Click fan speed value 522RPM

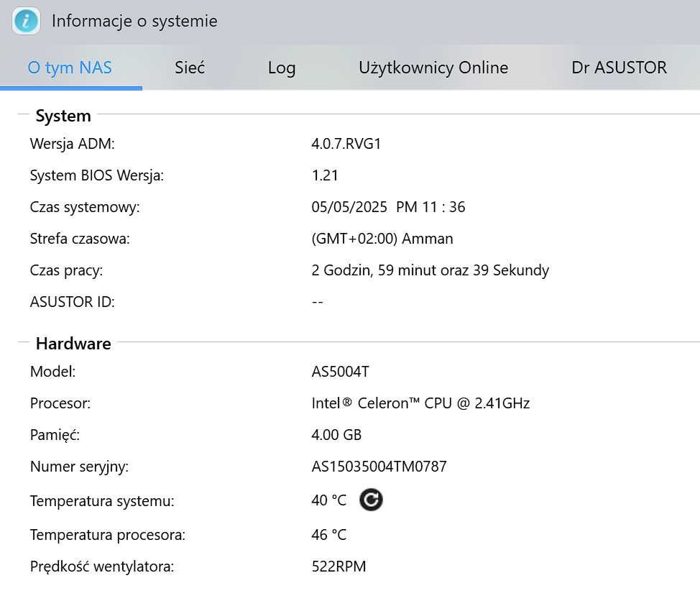[339, 567]
